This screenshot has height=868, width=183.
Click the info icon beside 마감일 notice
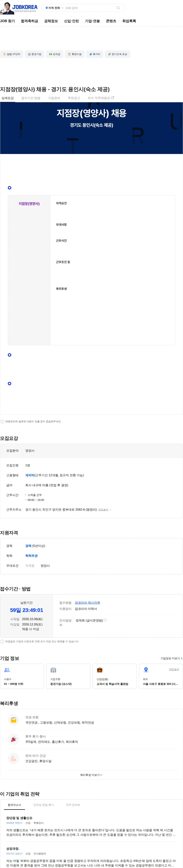click(x=2, y=642)
